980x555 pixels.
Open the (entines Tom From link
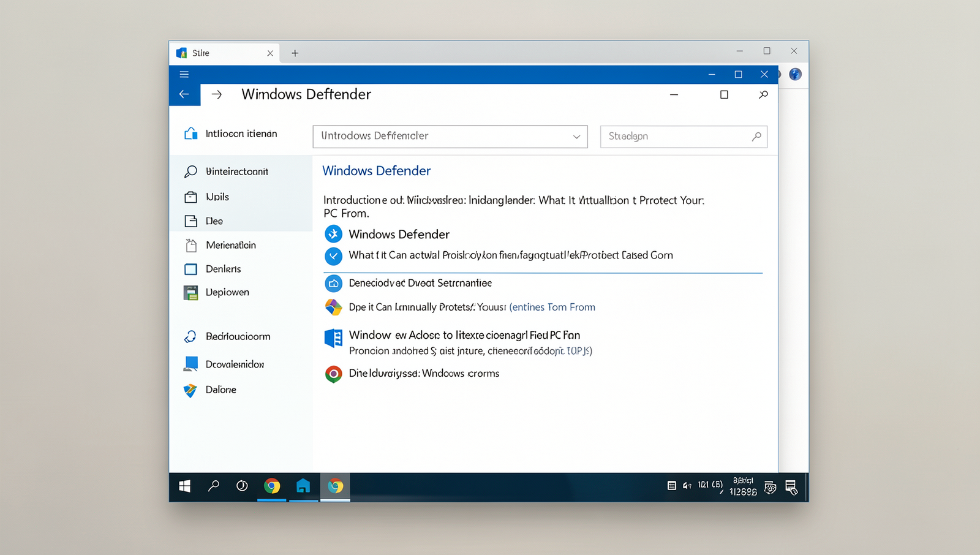[552, 308]
